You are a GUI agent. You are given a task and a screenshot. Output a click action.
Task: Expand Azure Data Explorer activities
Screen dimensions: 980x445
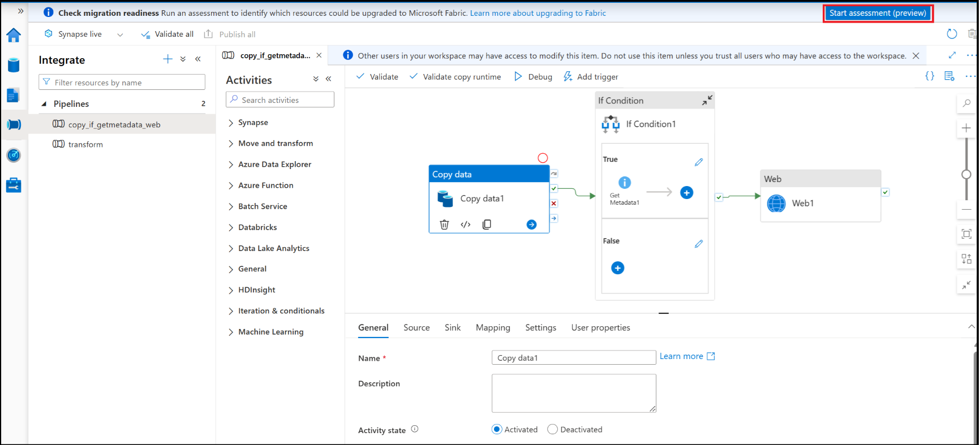point(231,165)
